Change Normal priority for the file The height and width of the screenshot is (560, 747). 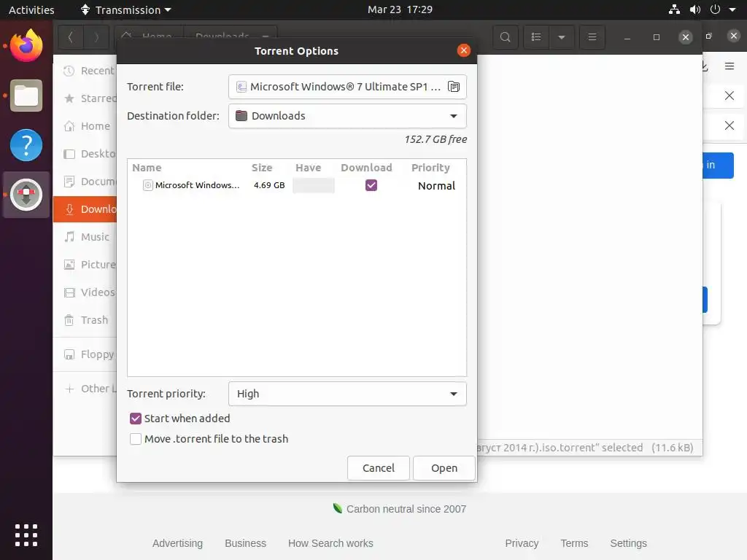436,186
